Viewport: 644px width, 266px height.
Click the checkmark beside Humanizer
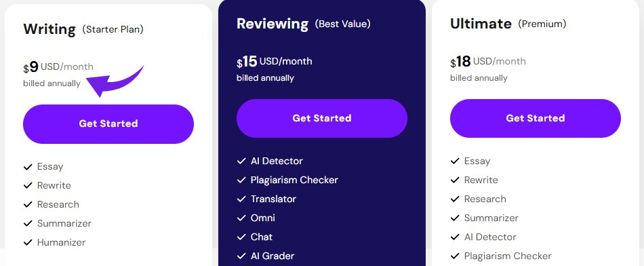click(x=28, y=242)
